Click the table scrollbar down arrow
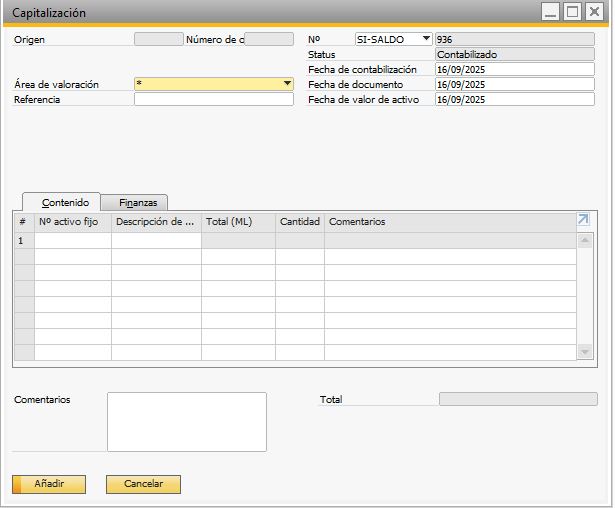The image size is (615, 508). point(586,352)
